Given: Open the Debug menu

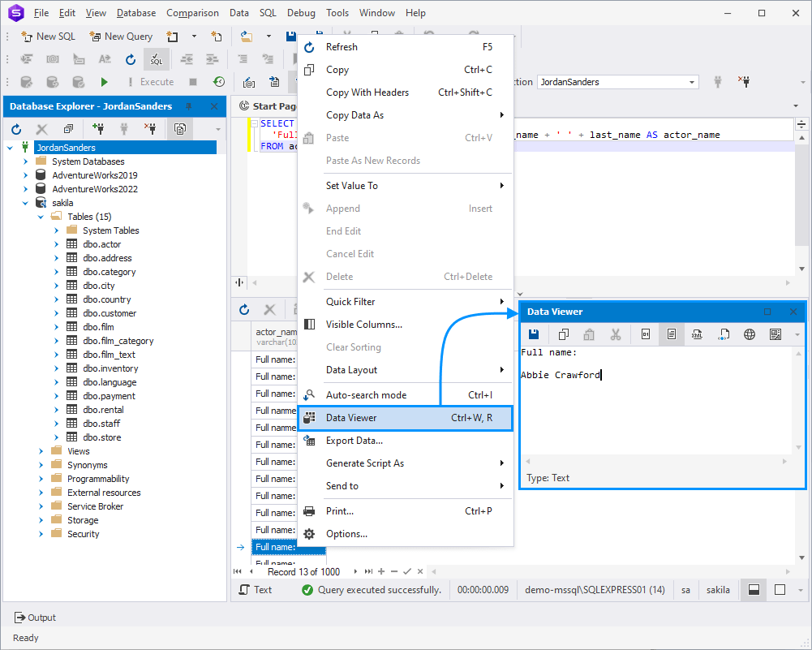Looking at the screenshot, I should [301, 12].
